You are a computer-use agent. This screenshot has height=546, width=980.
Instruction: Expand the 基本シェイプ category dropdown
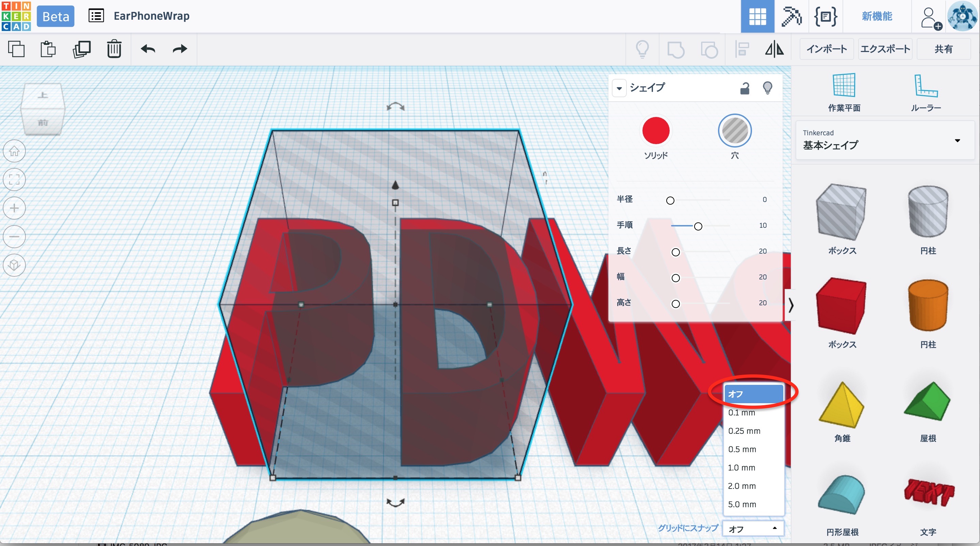click(x=957, y=140)
